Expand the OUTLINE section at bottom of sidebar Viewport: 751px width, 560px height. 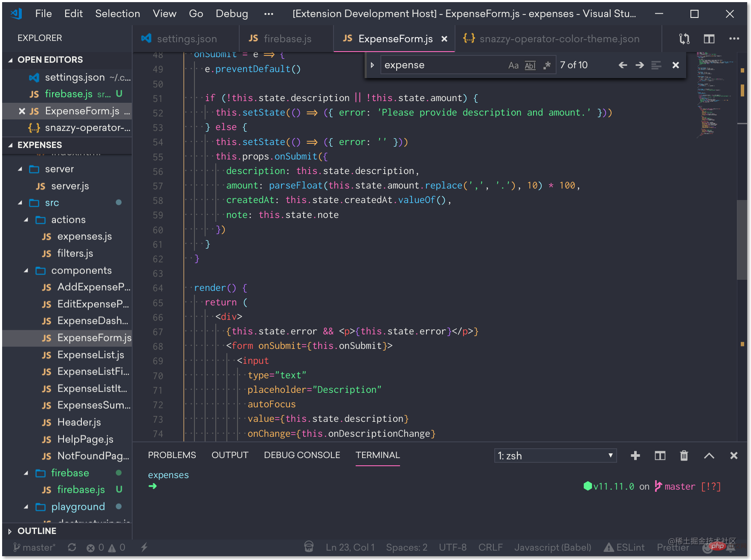point(37,531)
